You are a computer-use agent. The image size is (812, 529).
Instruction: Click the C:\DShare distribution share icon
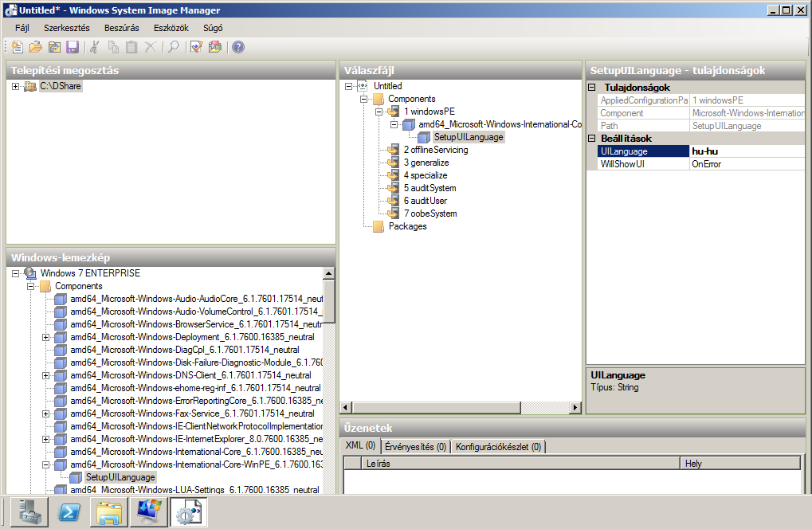tap(30, 87)
